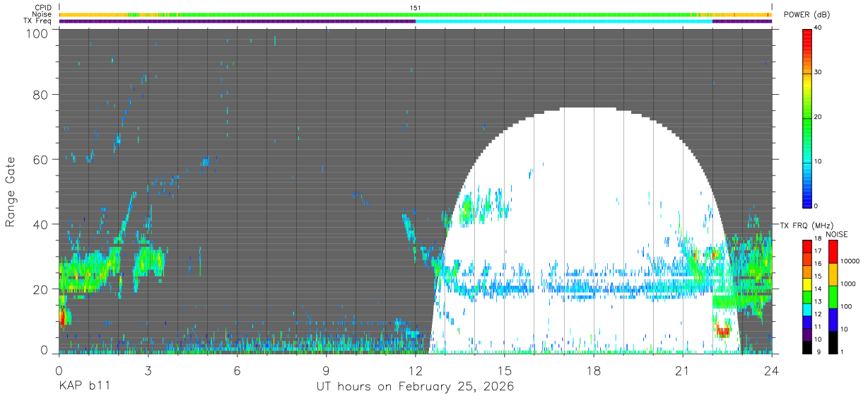The width and height of the screenshot is (868, 401).
Task: Click the 12 tick on the UT hours axis
Action: pos(415,371)
